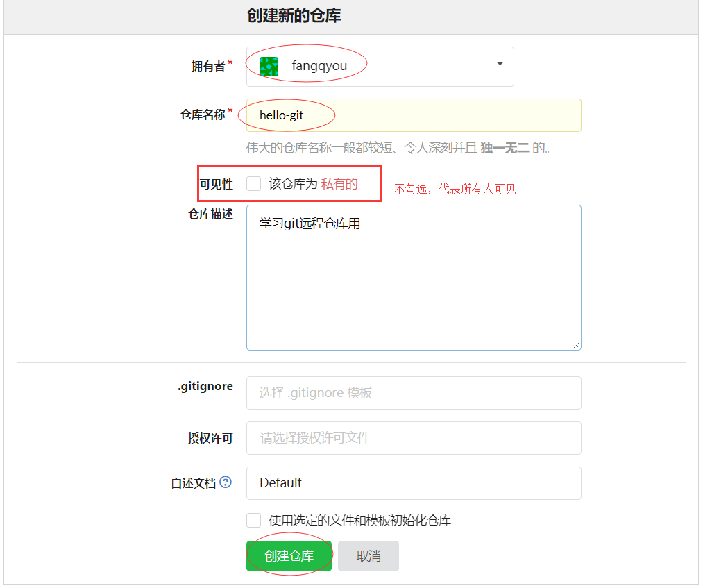
Task: Open the 拥有者 owner dropdown
Action: 379,66
